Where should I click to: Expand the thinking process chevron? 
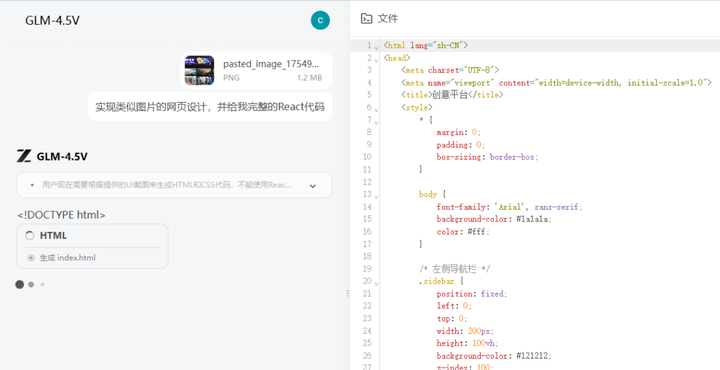pos(313,186)
